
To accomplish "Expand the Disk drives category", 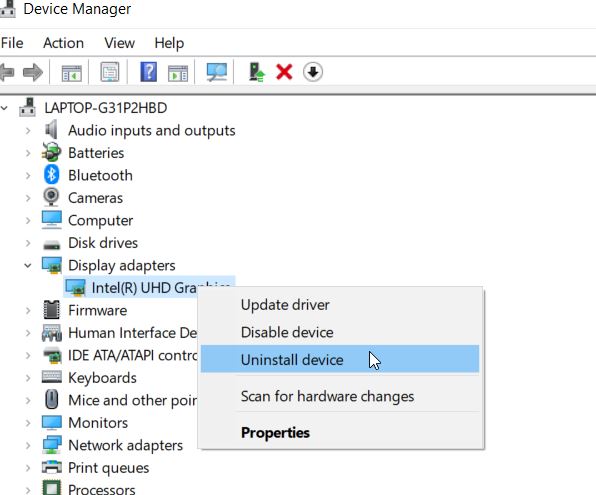I will pyautogui.click(x=28, y=243).
